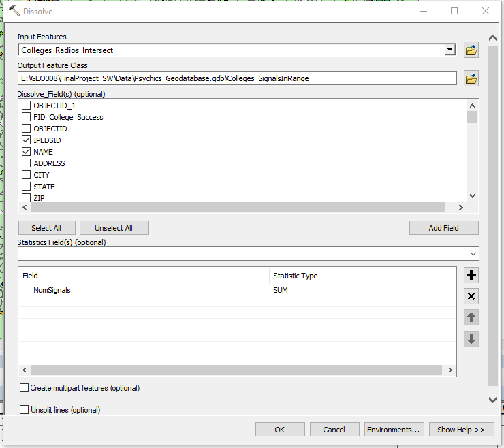Viewport: 504px width, 448px height.
Task: Check the ADDRESS dissolve field
Action: (x=26, y=163)
